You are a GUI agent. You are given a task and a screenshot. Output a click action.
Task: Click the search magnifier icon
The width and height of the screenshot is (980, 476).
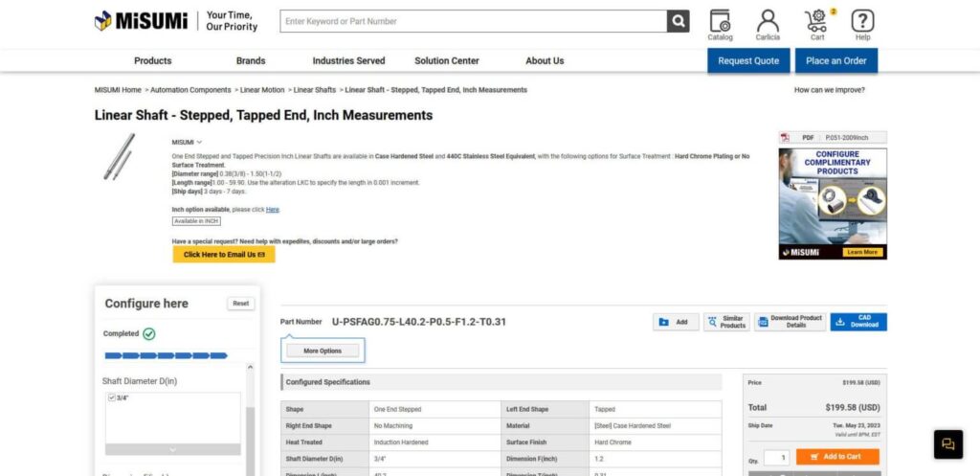click(x=678, y=21)
